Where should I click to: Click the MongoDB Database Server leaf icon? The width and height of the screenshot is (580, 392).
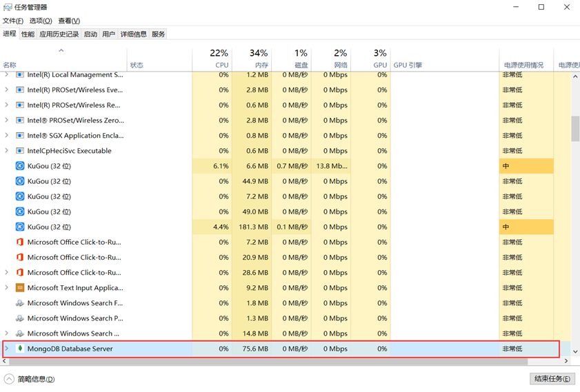[20, 349]
